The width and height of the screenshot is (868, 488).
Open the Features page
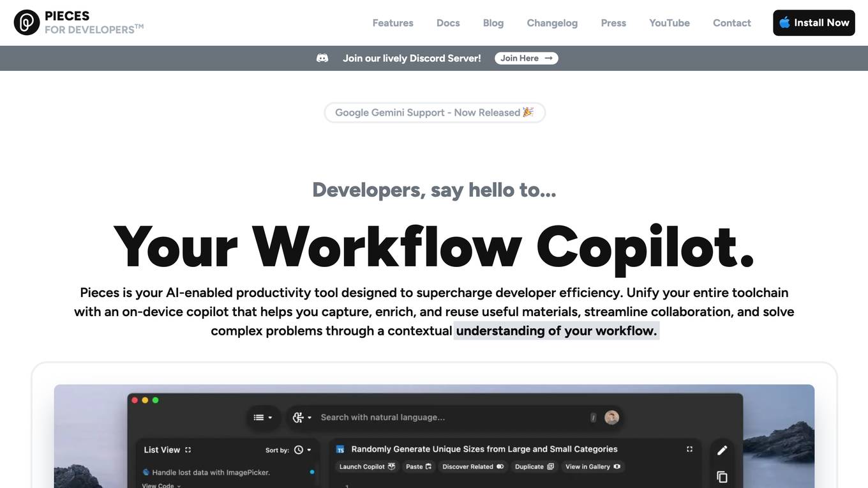click(393, 23)
